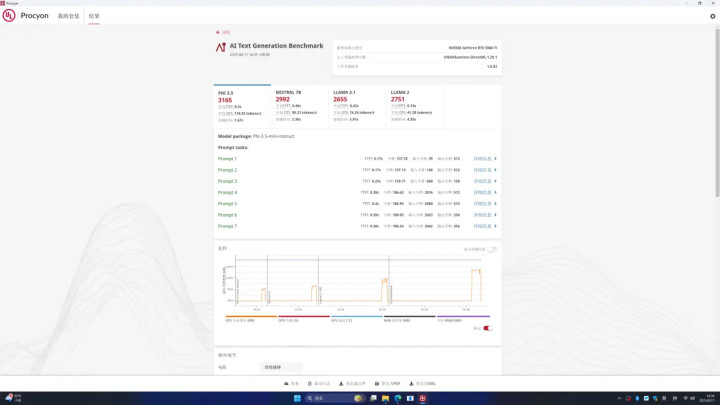The height and width of the screenshot is (405, 720).
Task: Toggle the red markers switch below the chart
Action: [488, 328]
